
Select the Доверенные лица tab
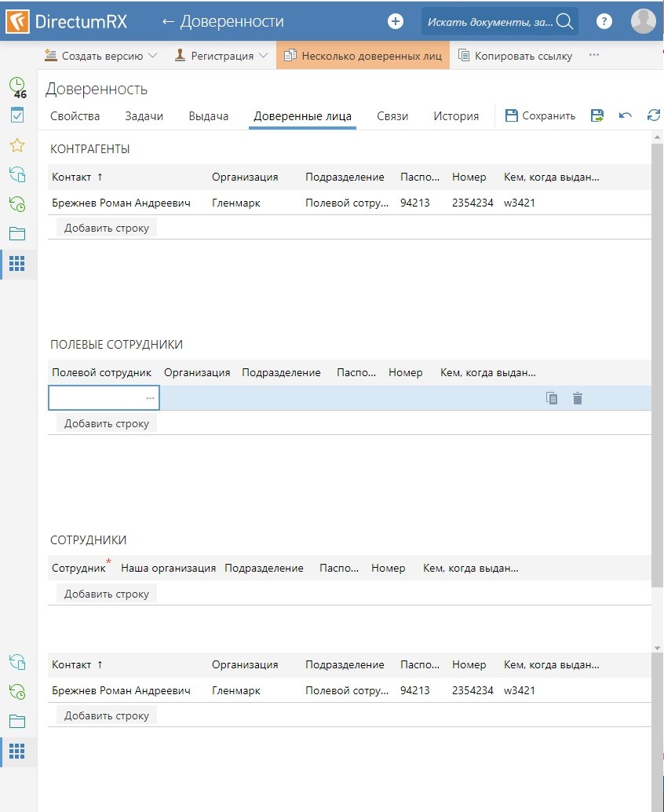coord(303,116)
